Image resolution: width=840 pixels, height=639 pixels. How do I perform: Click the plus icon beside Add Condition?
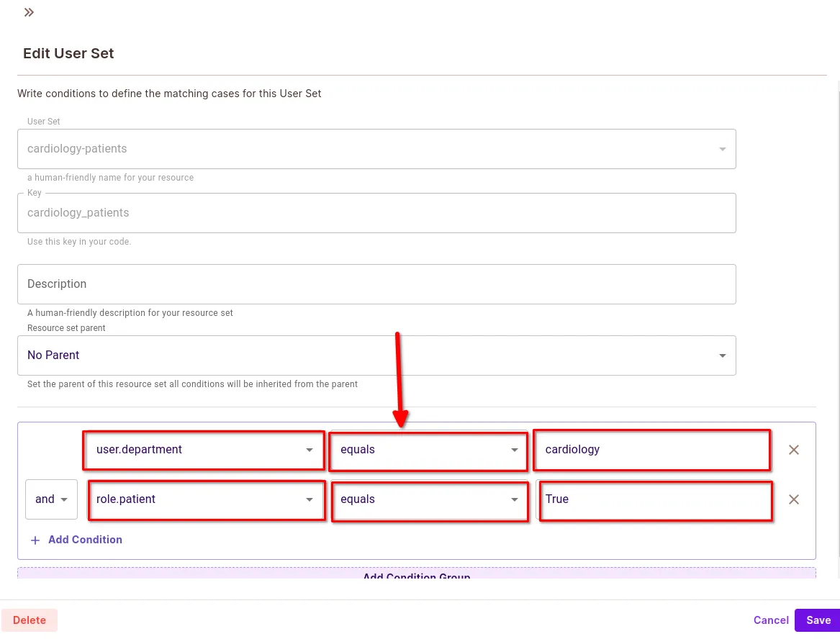[x=35, y=540]
